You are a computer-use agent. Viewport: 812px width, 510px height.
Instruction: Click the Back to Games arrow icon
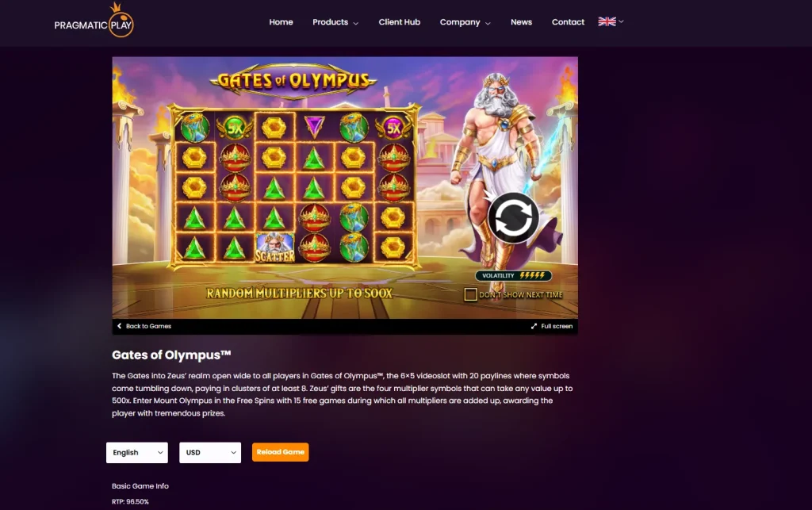(120, 326)
